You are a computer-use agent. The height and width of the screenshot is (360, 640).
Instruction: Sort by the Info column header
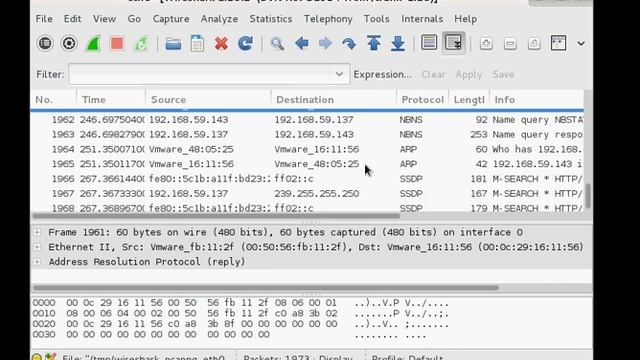[x=537, y=100]
